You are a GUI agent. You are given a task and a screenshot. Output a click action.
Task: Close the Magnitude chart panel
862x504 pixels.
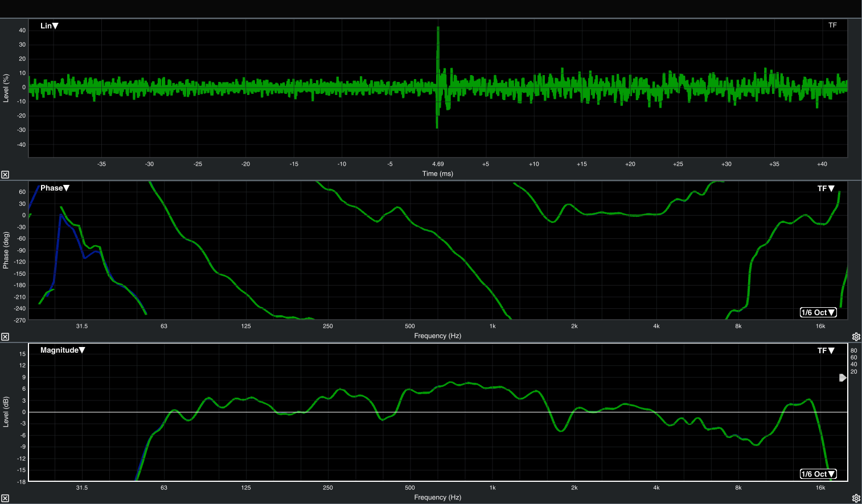click(5, 498)
